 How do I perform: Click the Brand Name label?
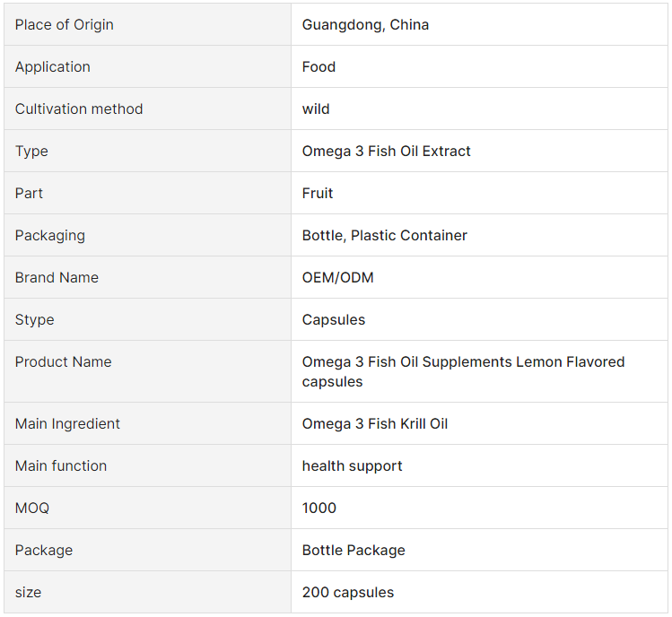point(57,277)
